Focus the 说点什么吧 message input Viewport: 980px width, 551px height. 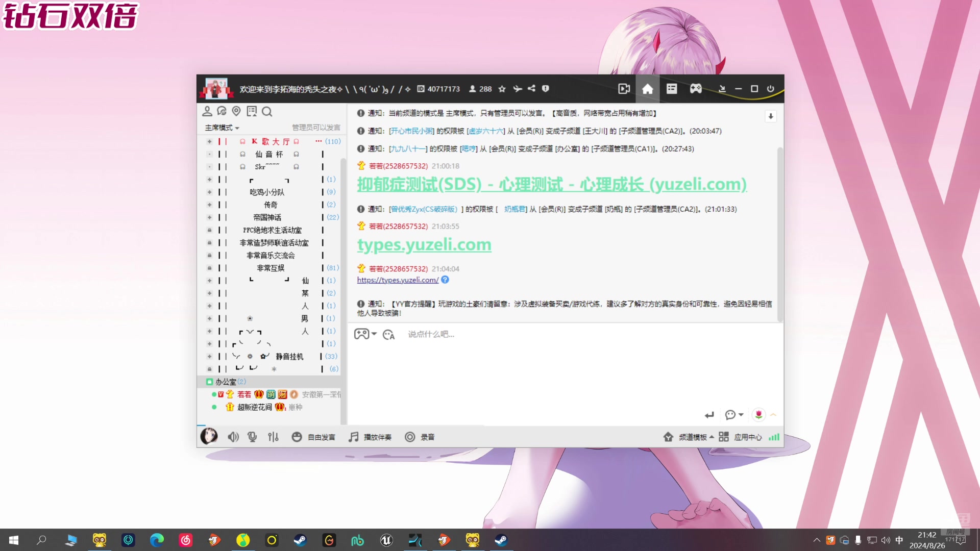click(x=566, y=334)
